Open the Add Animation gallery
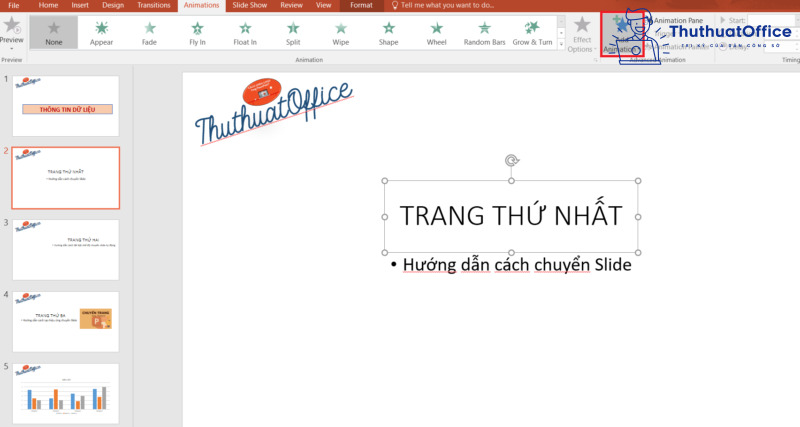The image size is (800, 427). tap(622, 35)
